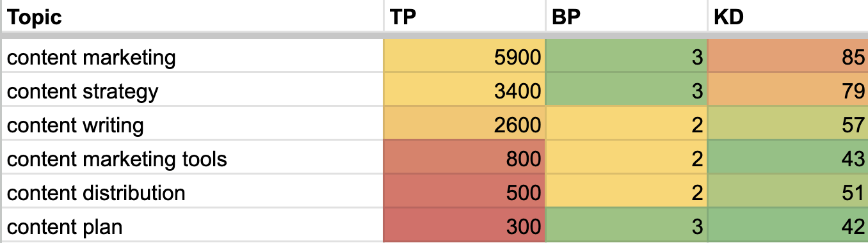This screenshot has height=243, width=868.
Task: Select the green KD cell showing 43
Action: tap(788, 159)
